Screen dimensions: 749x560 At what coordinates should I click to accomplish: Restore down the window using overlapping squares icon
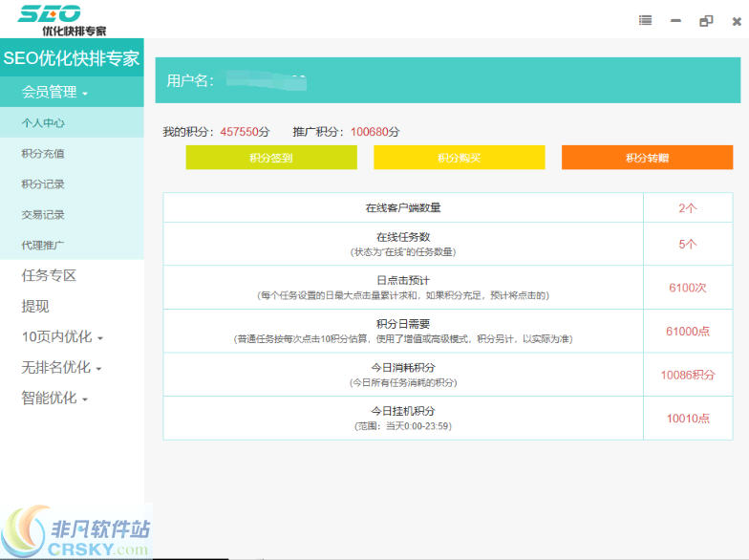(705, 21)
